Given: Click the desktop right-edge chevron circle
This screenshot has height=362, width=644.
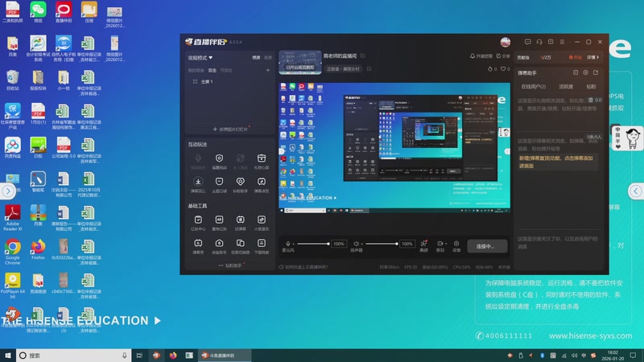Looking at the screenshot, I should click(x=636, y=191).
